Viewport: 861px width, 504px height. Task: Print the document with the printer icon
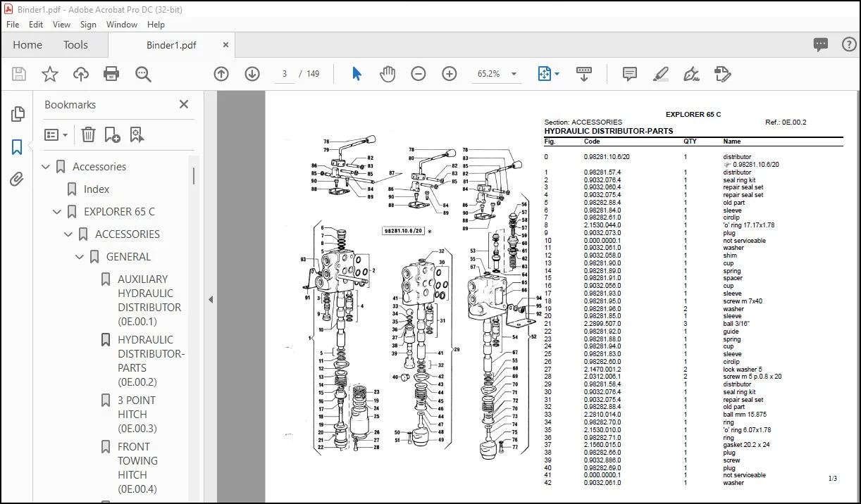click(x=111, y=74)
